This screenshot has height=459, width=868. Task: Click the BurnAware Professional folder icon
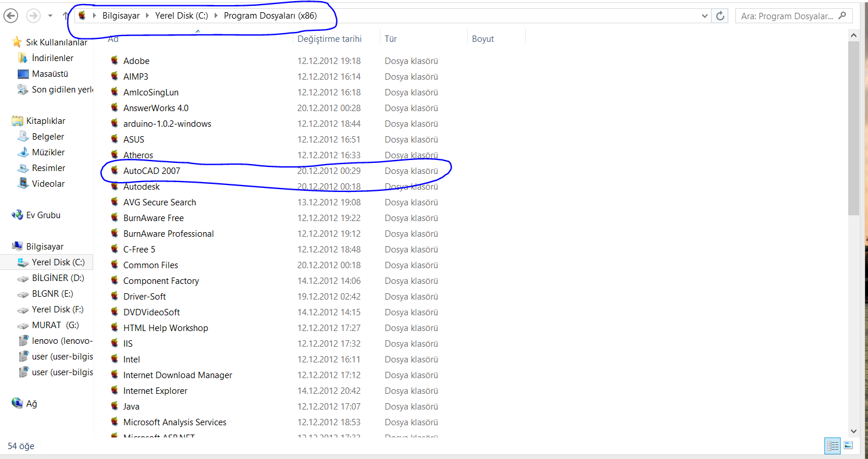[x=115, y=233]
